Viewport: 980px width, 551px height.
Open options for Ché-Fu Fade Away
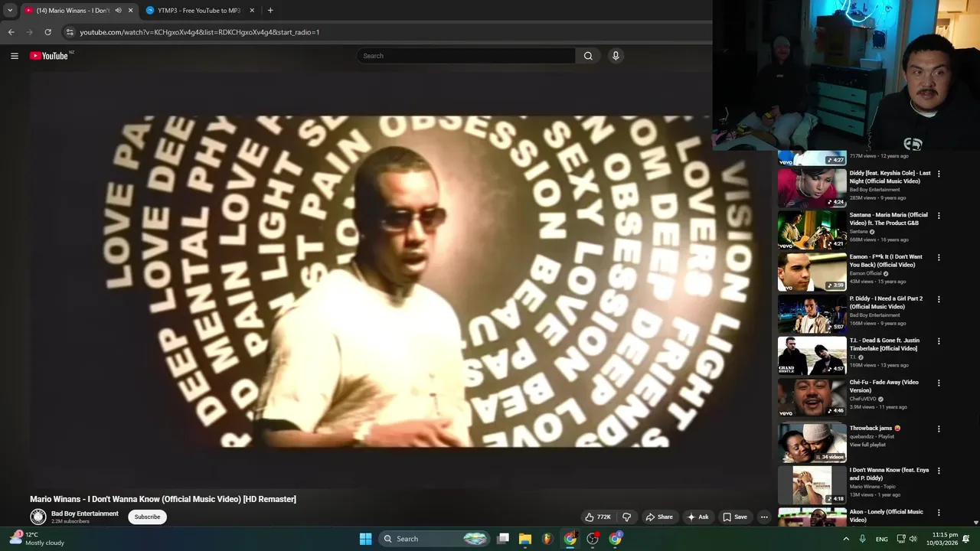click(x=939, y=383)
